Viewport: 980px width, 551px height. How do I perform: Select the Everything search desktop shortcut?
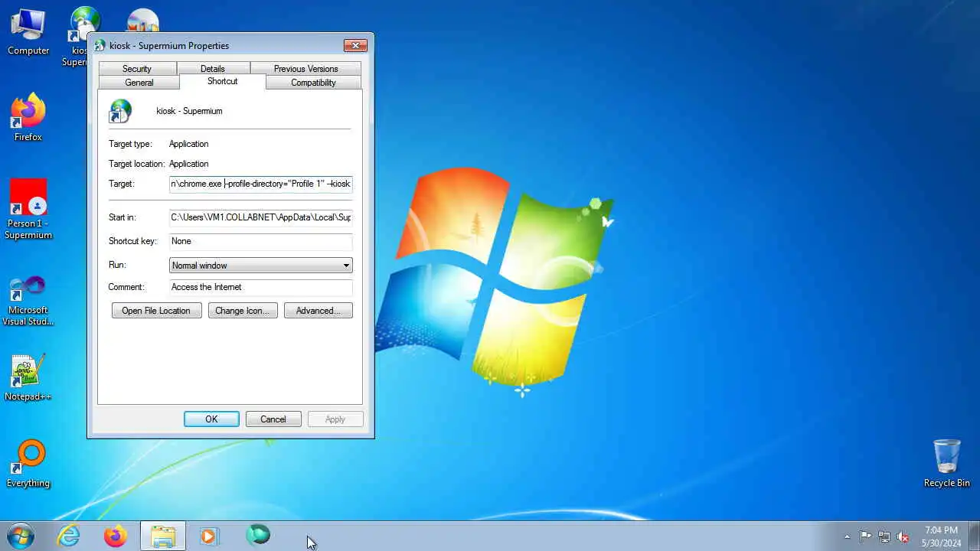coord(28,464)
